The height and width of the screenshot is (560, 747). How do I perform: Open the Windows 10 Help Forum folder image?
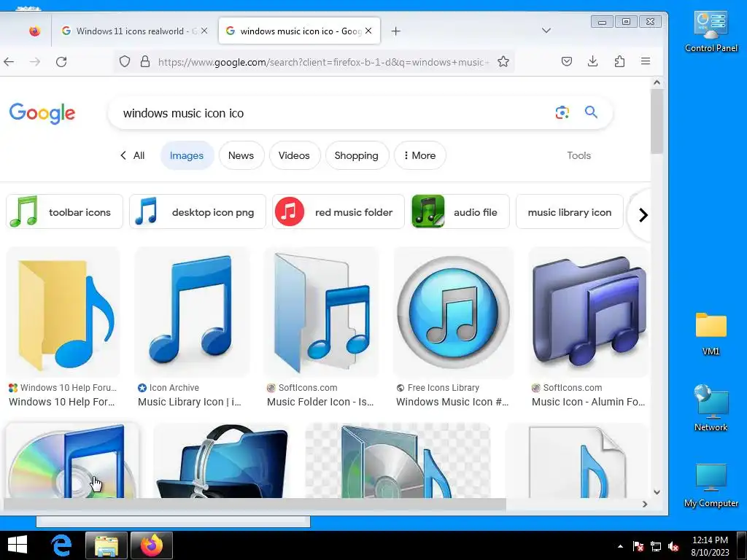click(63, 312)
